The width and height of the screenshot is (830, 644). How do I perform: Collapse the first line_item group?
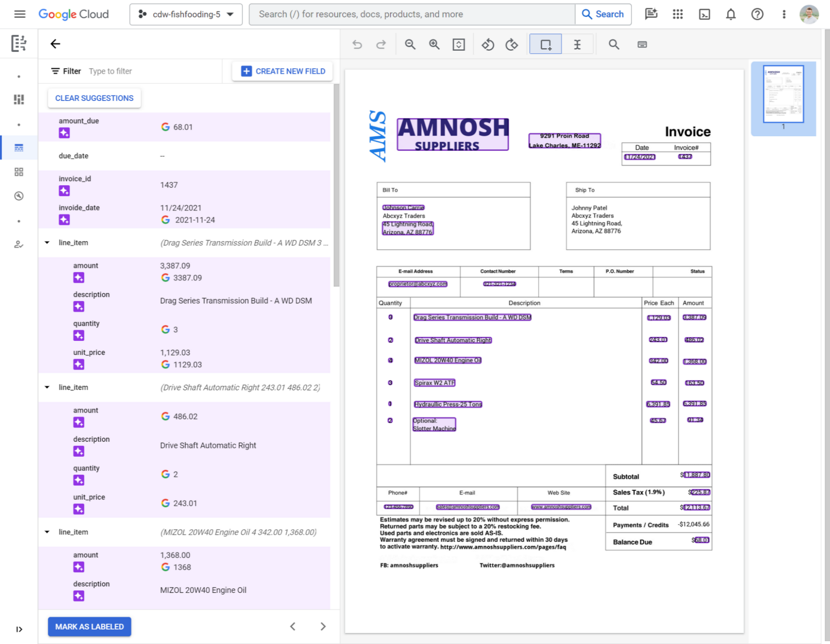click(47, 243)
